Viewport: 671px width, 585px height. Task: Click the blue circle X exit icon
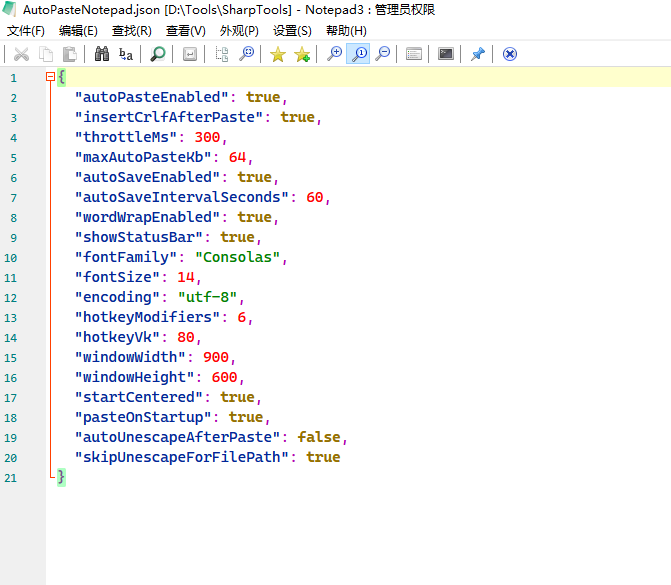click(510, 54)
